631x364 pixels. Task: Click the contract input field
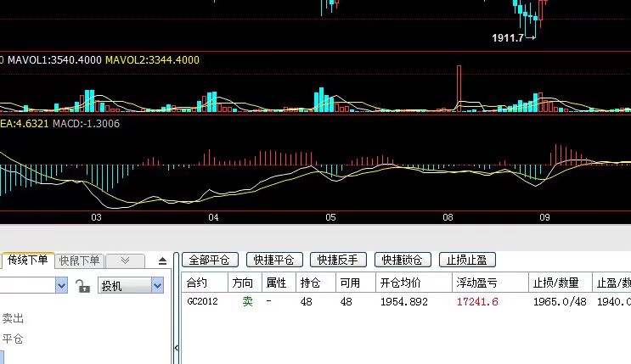(27, 286)
